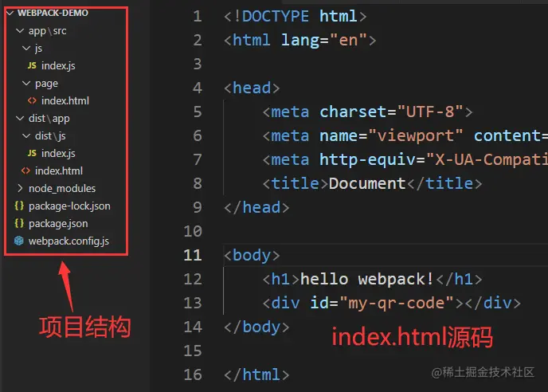Click "en" language string on line 2
The width and height of the screenshot is (548, 392).
point(348,40)
